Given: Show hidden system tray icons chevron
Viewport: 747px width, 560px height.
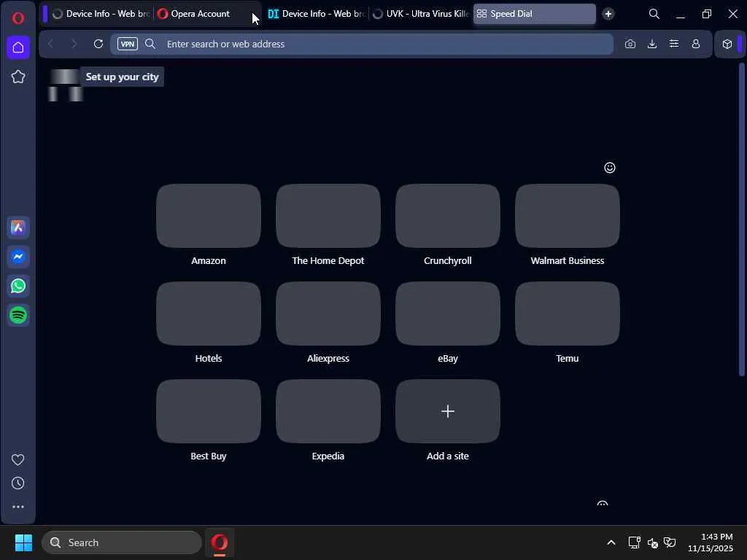Looking at the screenshot, I should pyautogui.click(x=611, y=542).
